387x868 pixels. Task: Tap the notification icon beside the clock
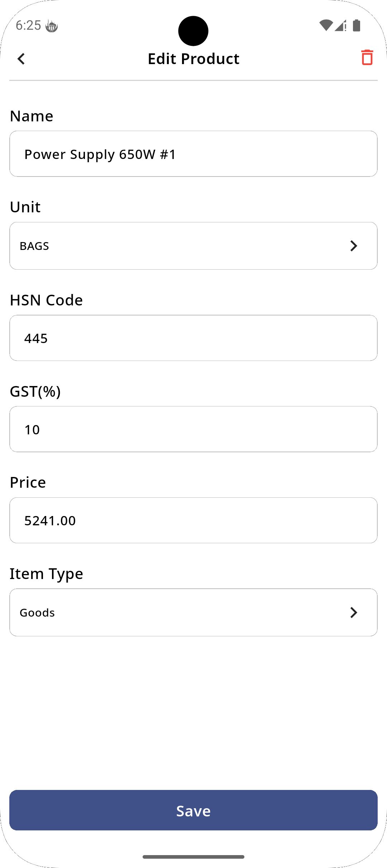(x=52, y=26)
